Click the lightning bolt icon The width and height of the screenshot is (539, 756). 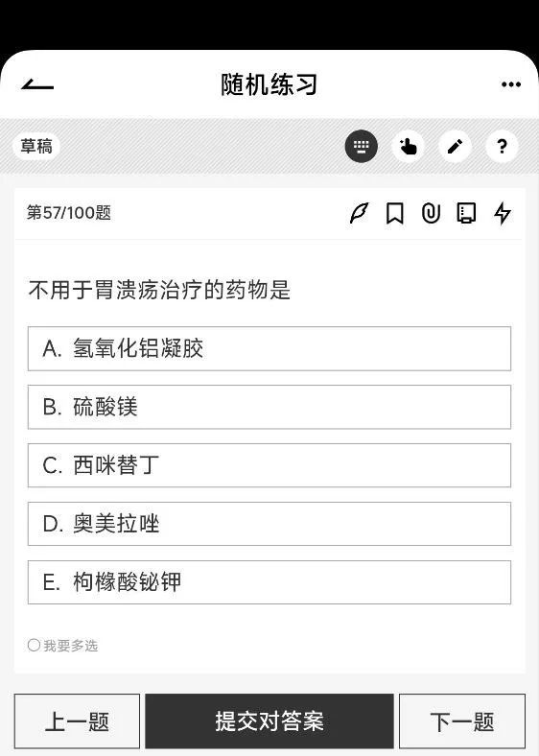(503, 213)
